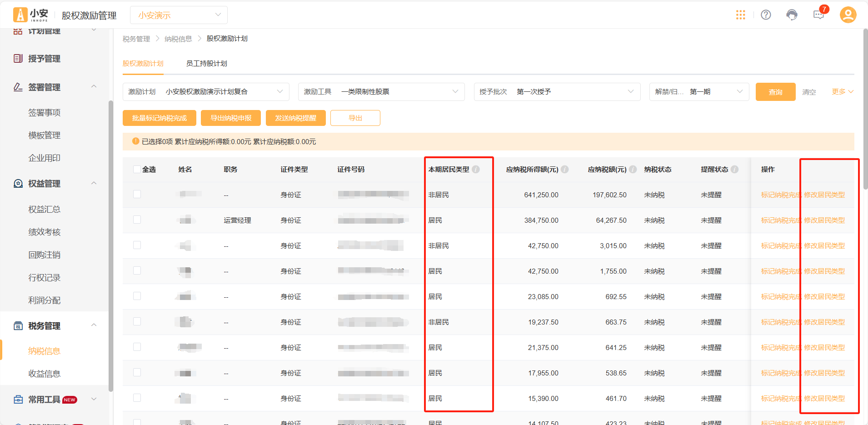Open 绩效考核 in sidebar

45,232
